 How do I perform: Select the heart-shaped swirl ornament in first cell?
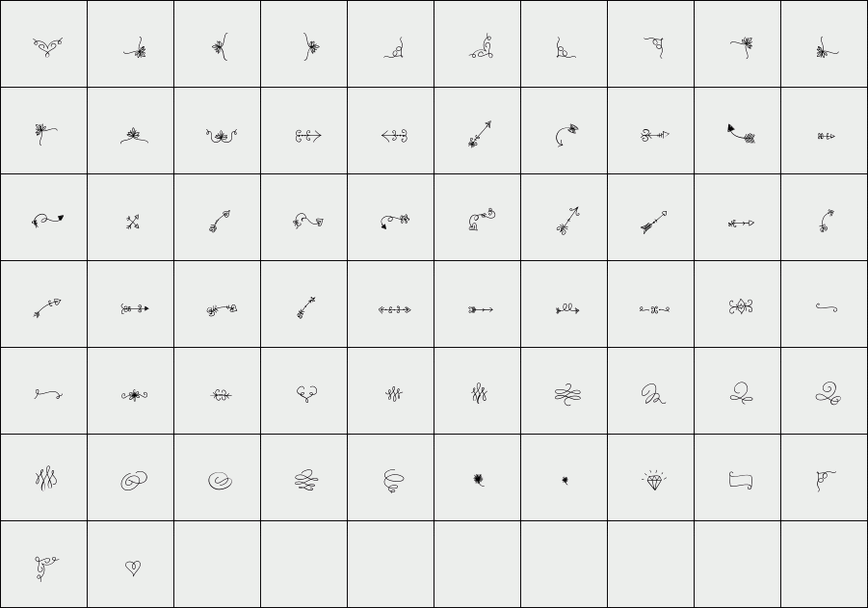[x=47, y=47]
